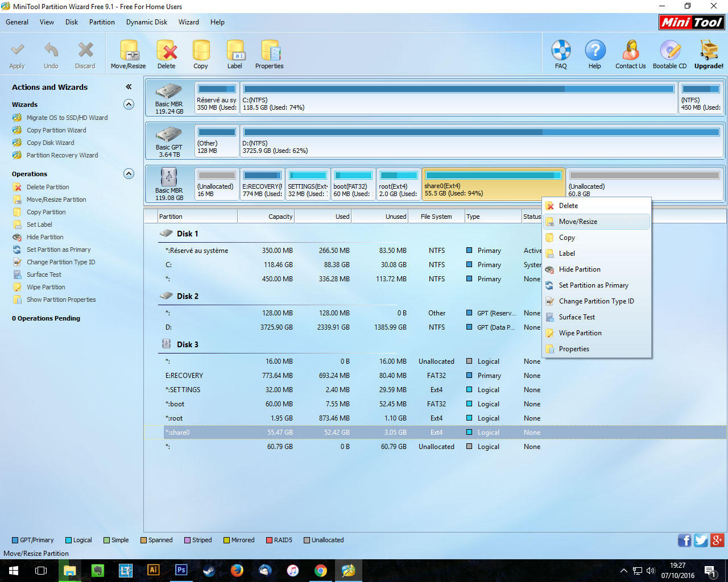Click the Bootable CD icon
This screenshot has width=728, height=582.
(670, 55)
